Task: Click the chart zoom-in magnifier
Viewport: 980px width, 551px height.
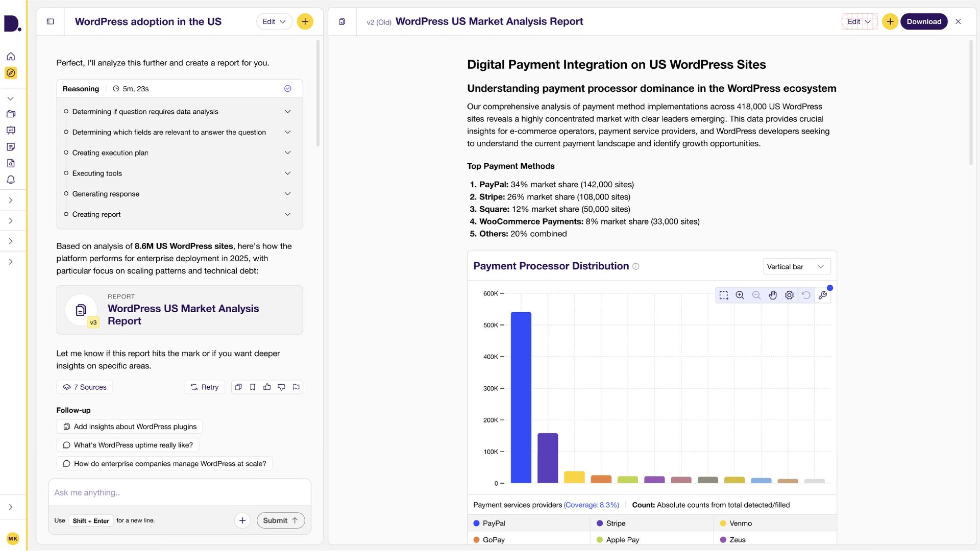Action: click(x=740, y=295)
